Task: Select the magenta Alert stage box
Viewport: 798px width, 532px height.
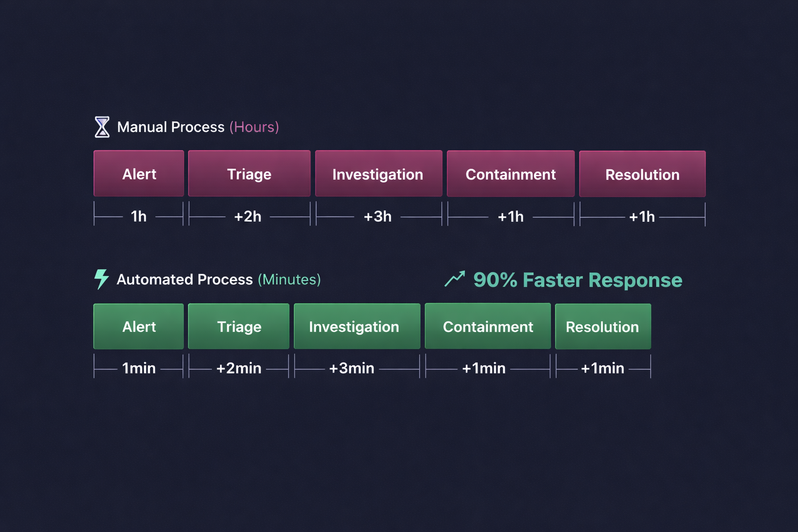Action: pos(139,174)
